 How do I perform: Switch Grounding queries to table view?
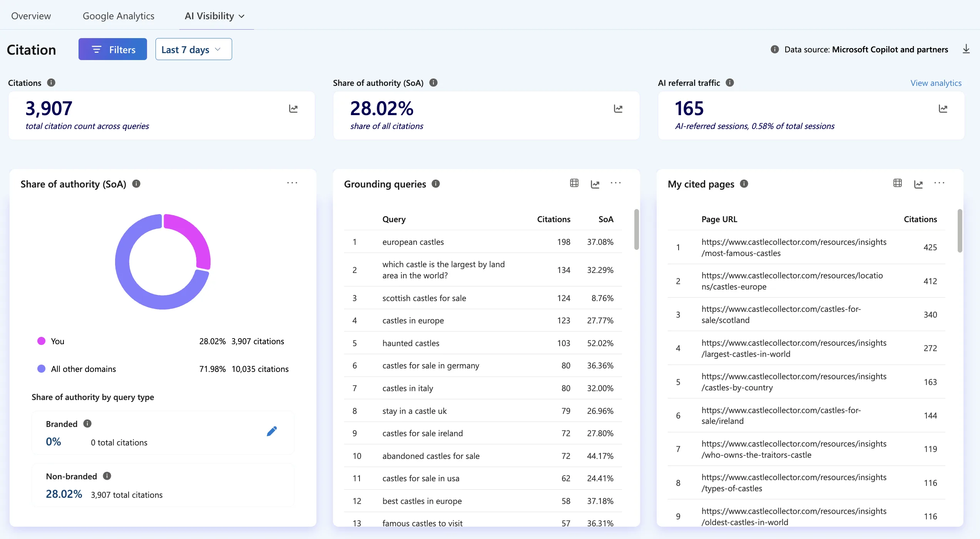click(574, 183)
